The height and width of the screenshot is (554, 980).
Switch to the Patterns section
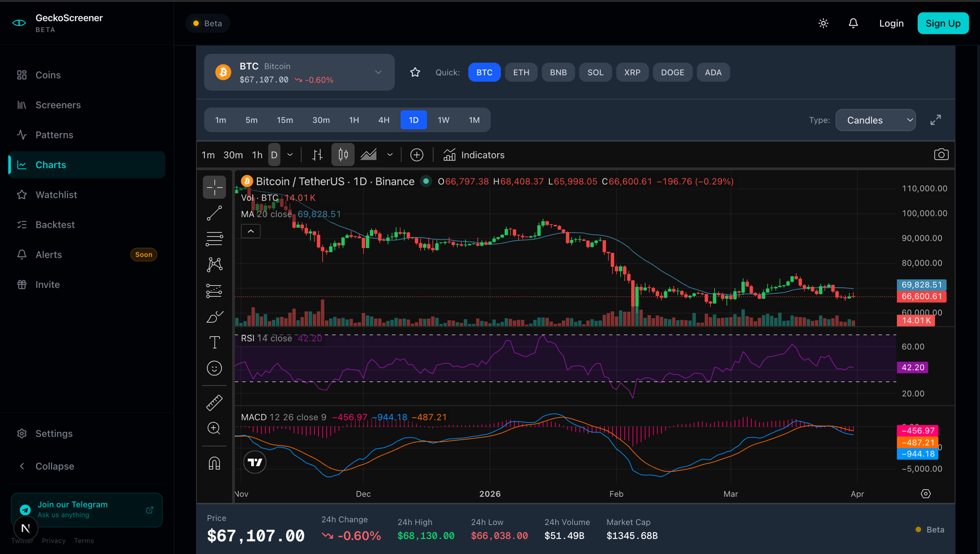[54, 135]
